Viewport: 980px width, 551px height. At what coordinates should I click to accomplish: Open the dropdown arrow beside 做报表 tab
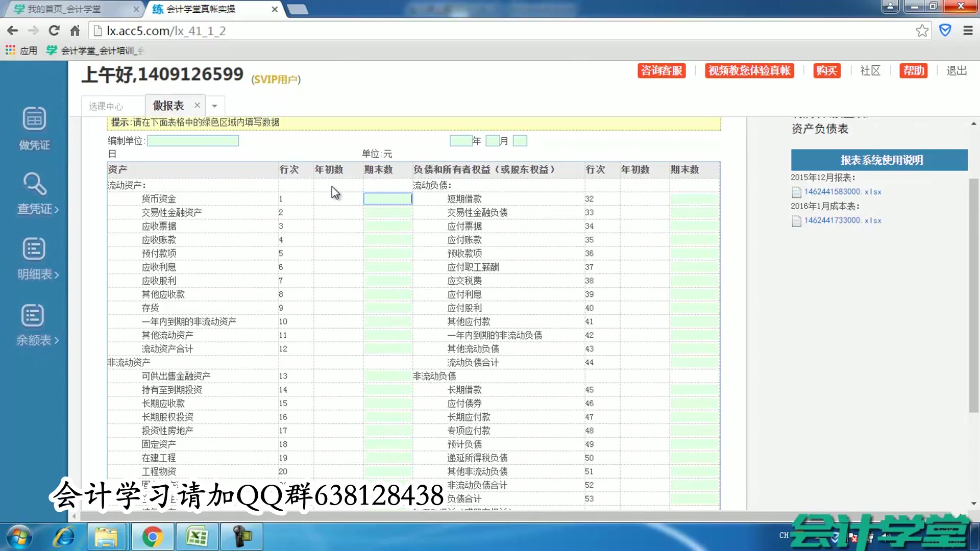[x=214, y=106]
